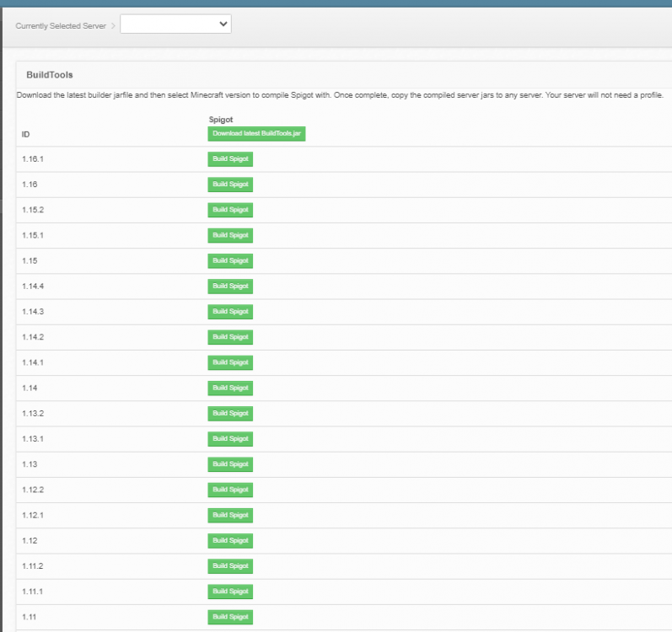Select the 1.14.3 version ID text
The height and width of the screenshot is (632, 672).
33,312
